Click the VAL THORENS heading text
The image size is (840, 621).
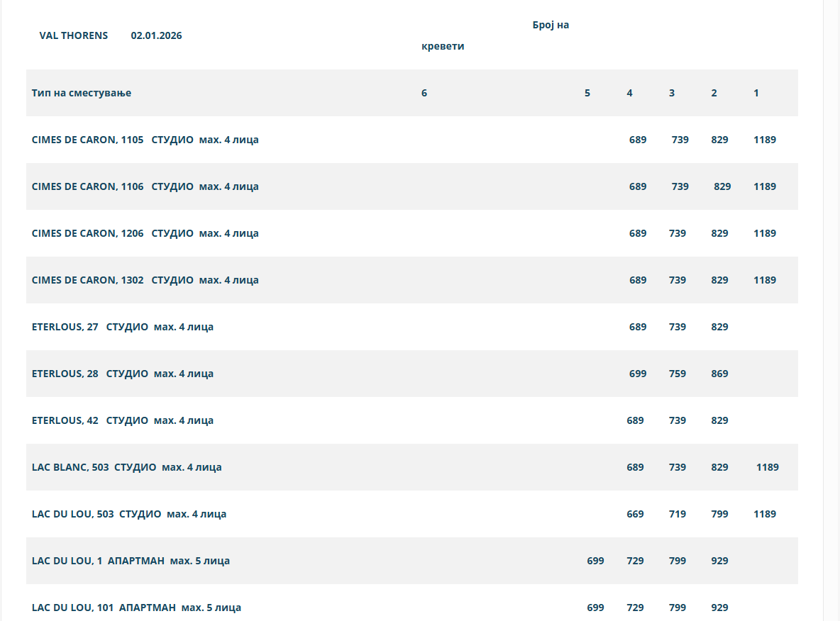coord(74,35)
